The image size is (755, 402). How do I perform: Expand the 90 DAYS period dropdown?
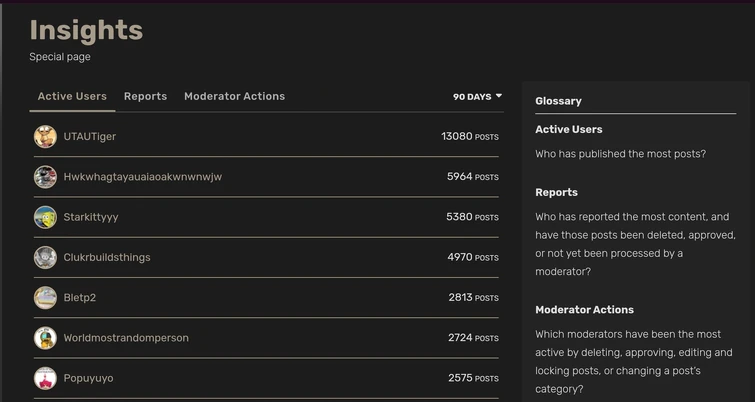coord(477,97)
